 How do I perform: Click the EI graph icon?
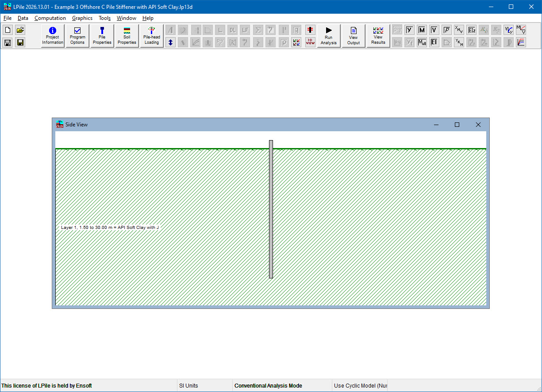(x=434, y=42)
